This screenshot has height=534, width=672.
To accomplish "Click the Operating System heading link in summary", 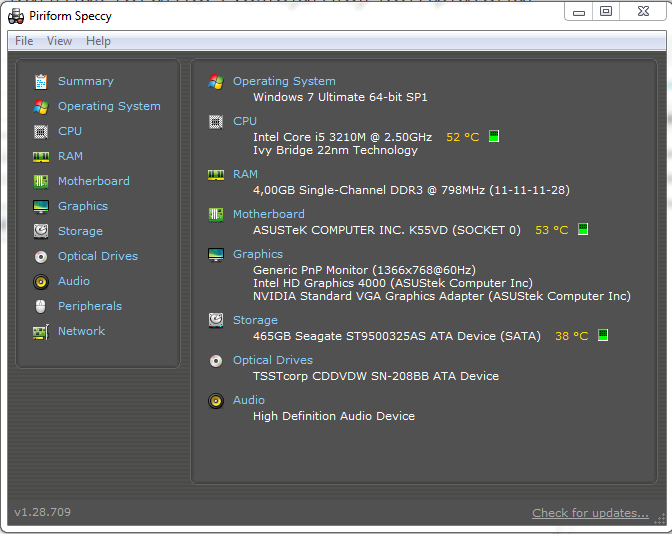I will click(284, 81).
